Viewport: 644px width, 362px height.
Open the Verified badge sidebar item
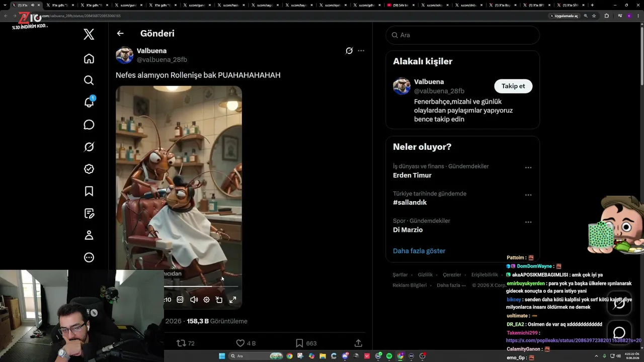tap(89, 169)
